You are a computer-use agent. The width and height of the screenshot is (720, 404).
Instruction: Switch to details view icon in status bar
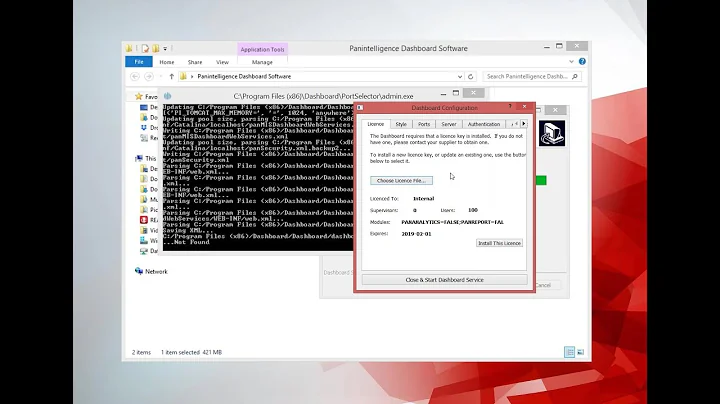click(x=569, y=352)
